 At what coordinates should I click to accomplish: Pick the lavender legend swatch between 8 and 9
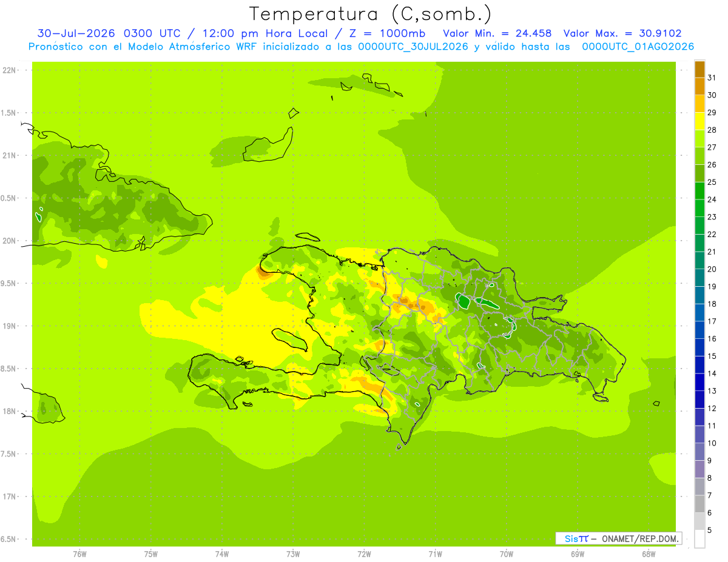click(699, 469)
